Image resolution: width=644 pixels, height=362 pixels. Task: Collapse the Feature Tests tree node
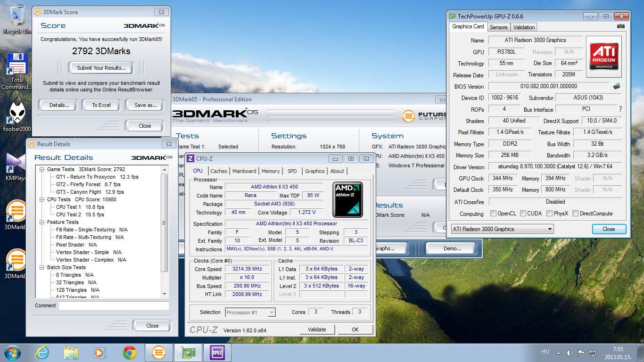tap(42, 222)
